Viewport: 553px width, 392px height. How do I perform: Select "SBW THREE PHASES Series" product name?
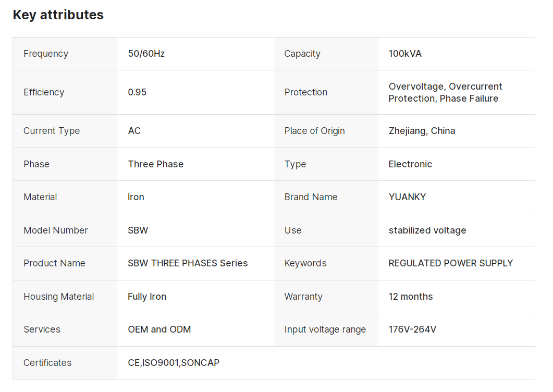188,263
